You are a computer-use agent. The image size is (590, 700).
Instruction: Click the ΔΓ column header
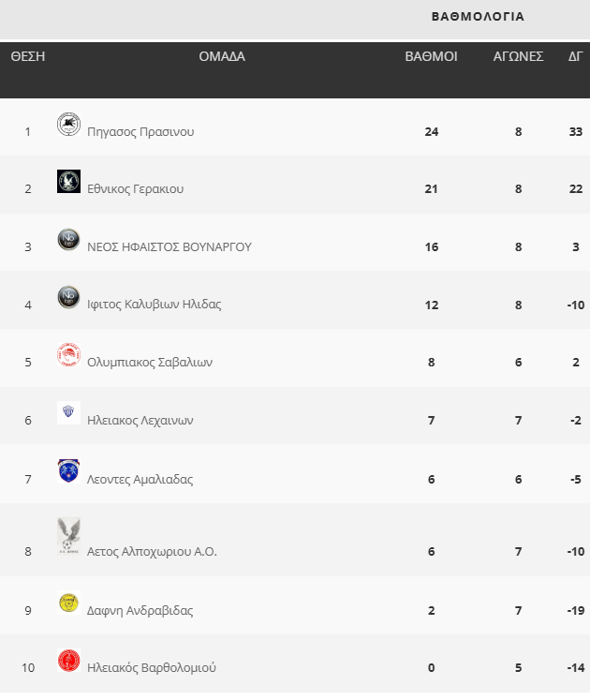(x=575, y=56)
